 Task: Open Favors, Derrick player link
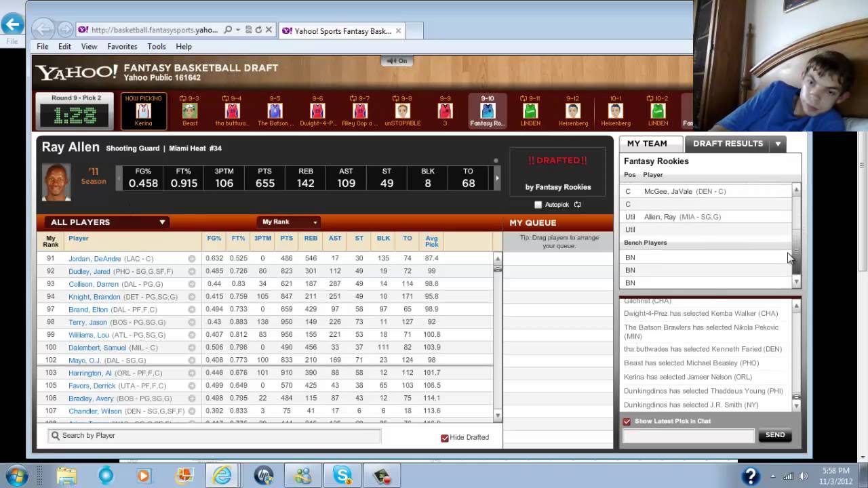(x=92, y=386)
